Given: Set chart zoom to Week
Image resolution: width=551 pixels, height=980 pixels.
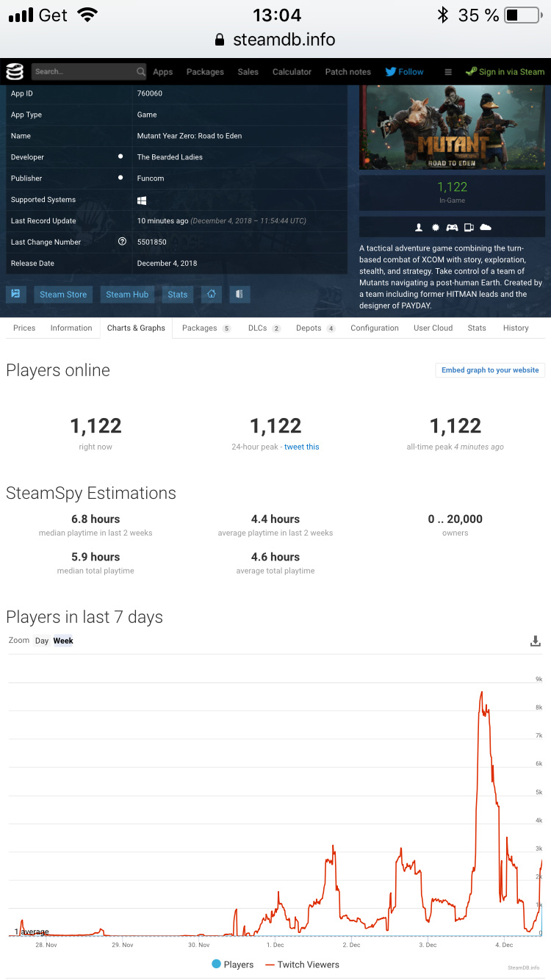Looking at the screenshot, I should tap(63, 641).
